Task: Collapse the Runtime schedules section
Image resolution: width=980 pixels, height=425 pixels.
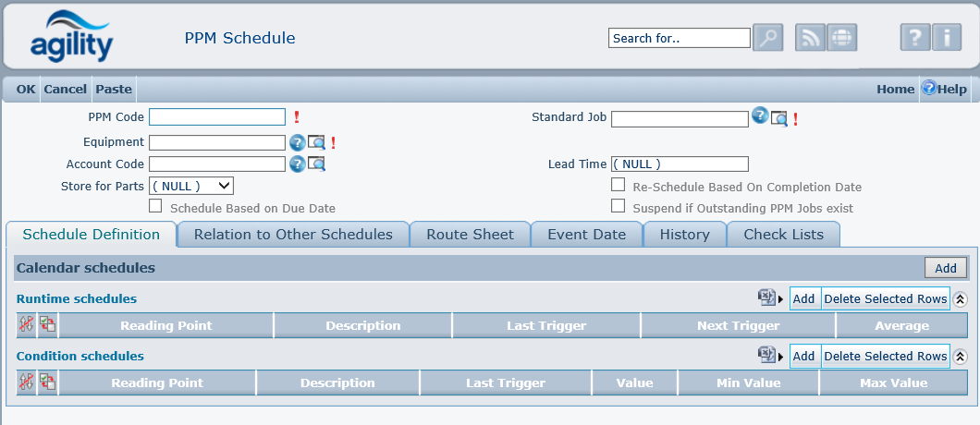Action: [x=961, y=299]
